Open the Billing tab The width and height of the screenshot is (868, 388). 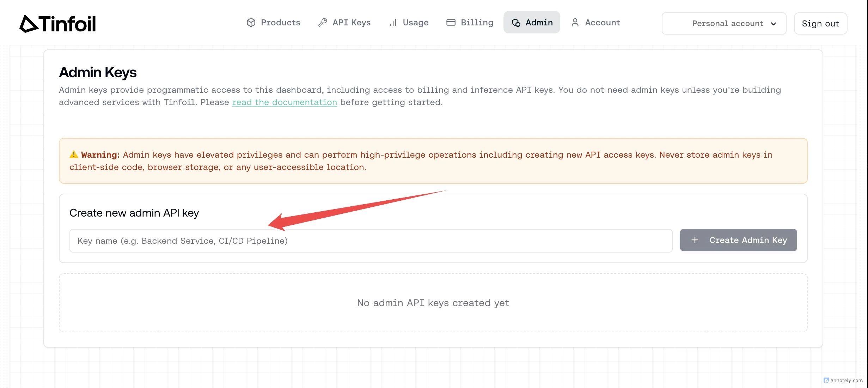pos(470,23)
